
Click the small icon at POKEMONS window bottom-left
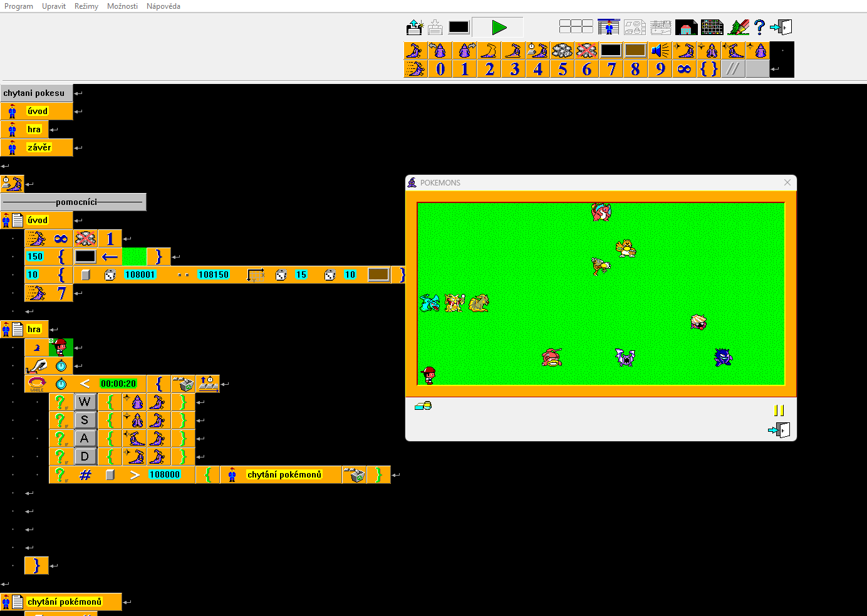point(423,406)
